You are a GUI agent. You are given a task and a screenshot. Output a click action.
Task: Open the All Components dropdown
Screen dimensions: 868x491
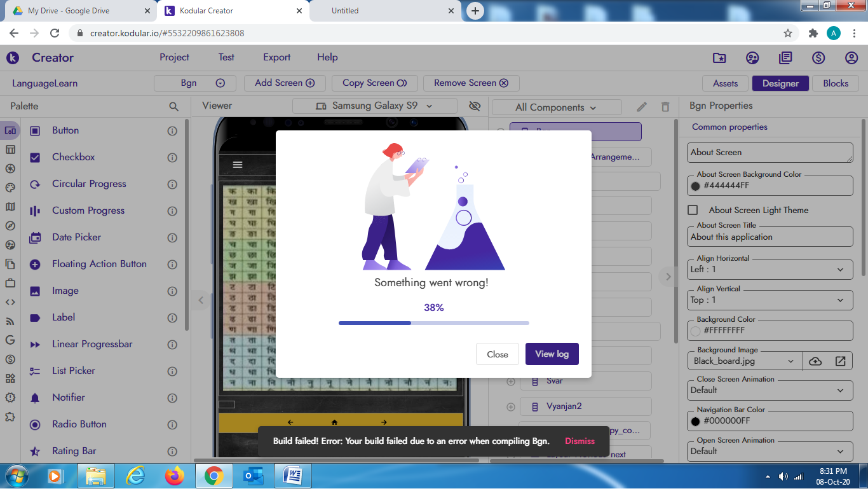coord(556,107)
